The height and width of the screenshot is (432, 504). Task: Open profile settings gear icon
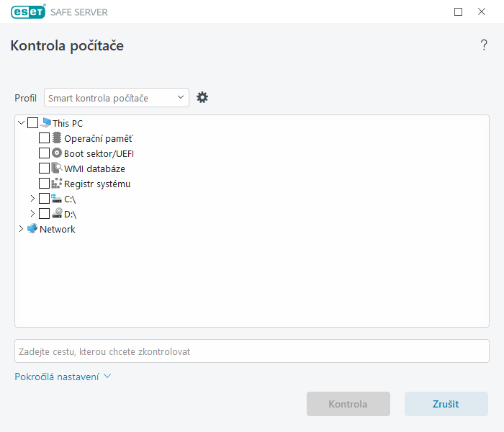[x=202, y=97]
